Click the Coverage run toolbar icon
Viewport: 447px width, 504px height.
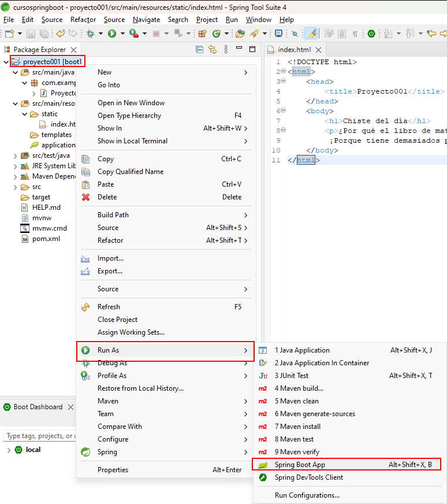point(133,34)
